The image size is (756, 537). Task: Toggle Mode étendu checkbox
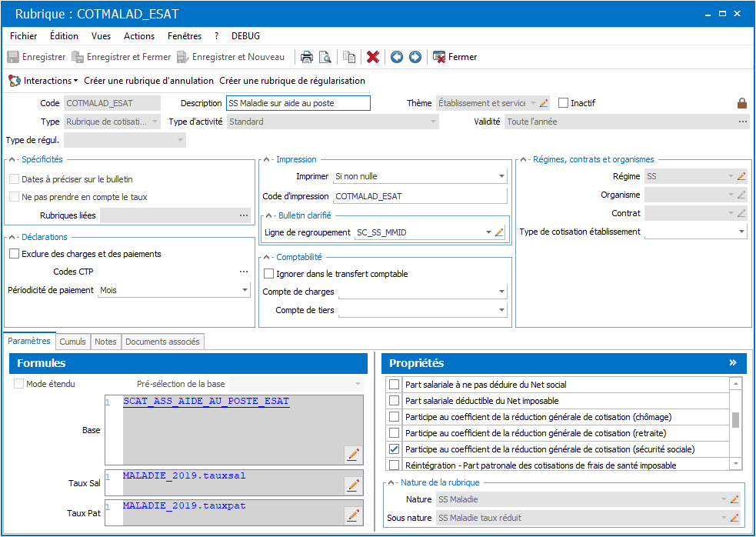pyautogui.click(x=18, y=384)
